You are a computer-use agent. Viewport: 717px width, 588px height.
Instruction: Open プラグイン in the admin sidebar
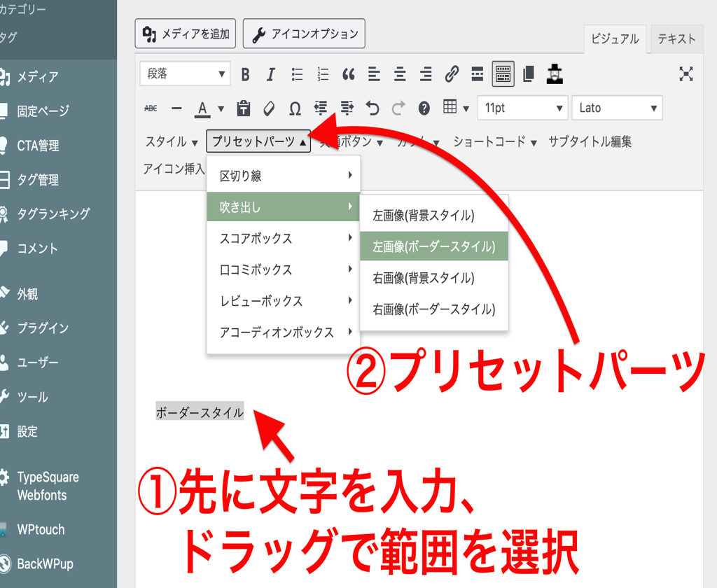[x=43, y=328]
